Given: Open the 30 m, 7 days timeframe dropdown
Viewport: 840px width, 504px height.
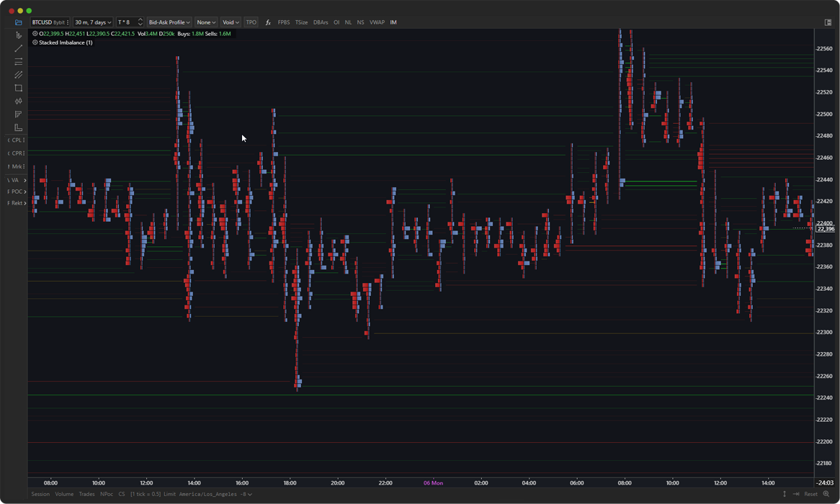Looking at the screenshot, I should (x=93, y=22).
